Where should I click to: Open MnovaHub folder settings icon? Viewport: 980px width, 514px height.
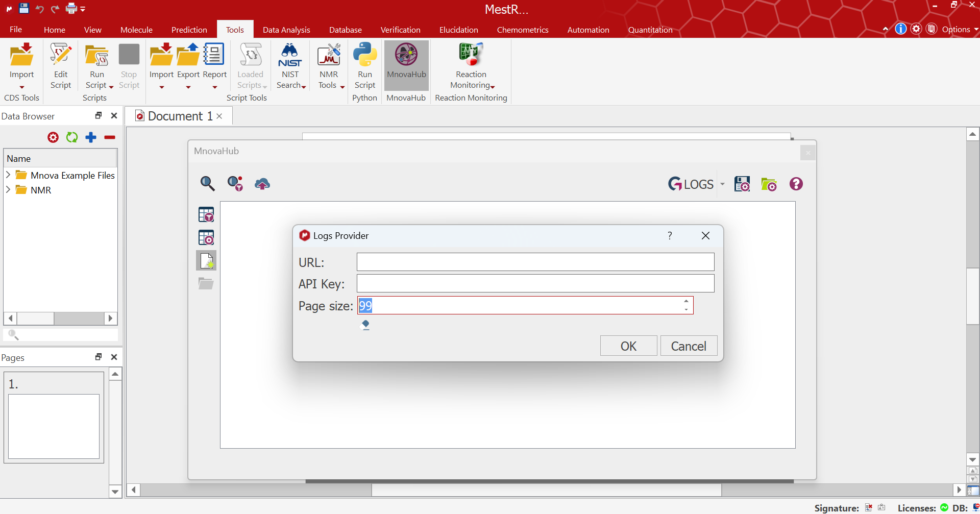coord(769,184)
